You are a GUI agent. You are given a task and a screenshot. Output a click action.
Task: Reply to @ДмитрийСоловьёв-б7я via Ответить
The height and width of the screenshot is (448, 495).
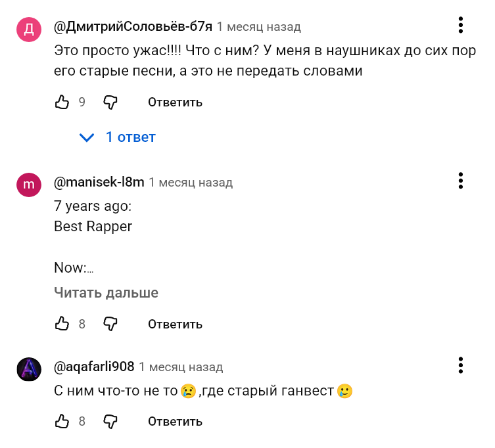175,102
